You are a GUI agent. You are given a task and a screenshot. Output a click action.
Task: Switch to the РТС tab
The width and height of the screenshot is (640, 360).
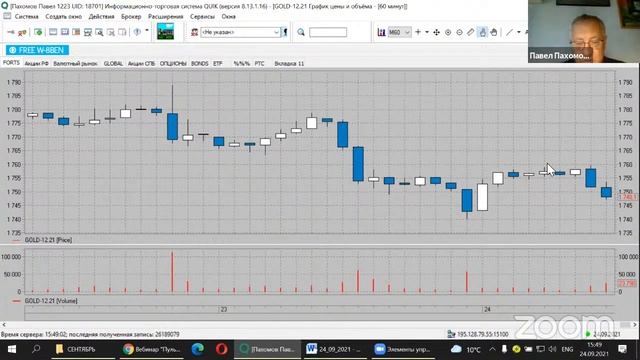pos(259,64)
